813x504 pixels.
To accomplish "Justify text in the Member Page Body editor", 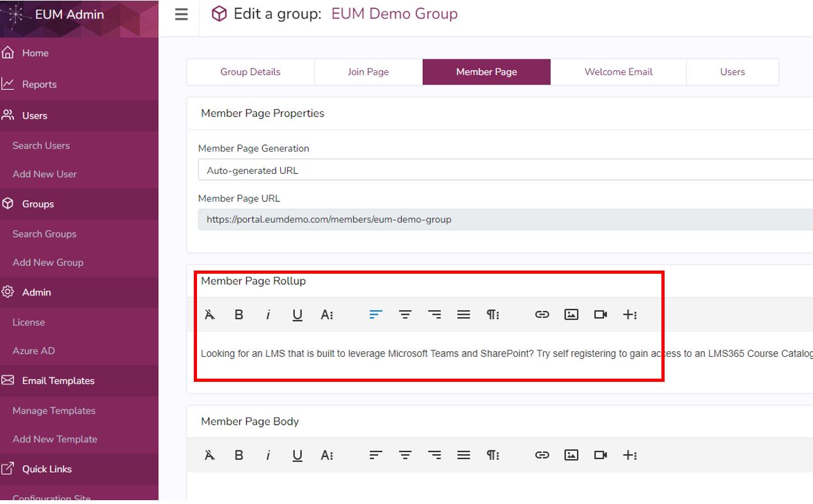I will click(464, 455).
